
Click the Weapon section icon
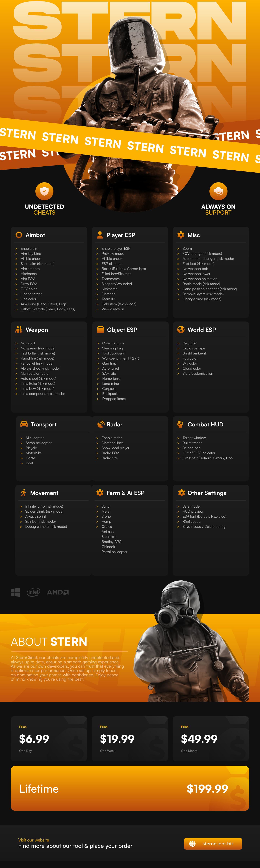point(19,330)
